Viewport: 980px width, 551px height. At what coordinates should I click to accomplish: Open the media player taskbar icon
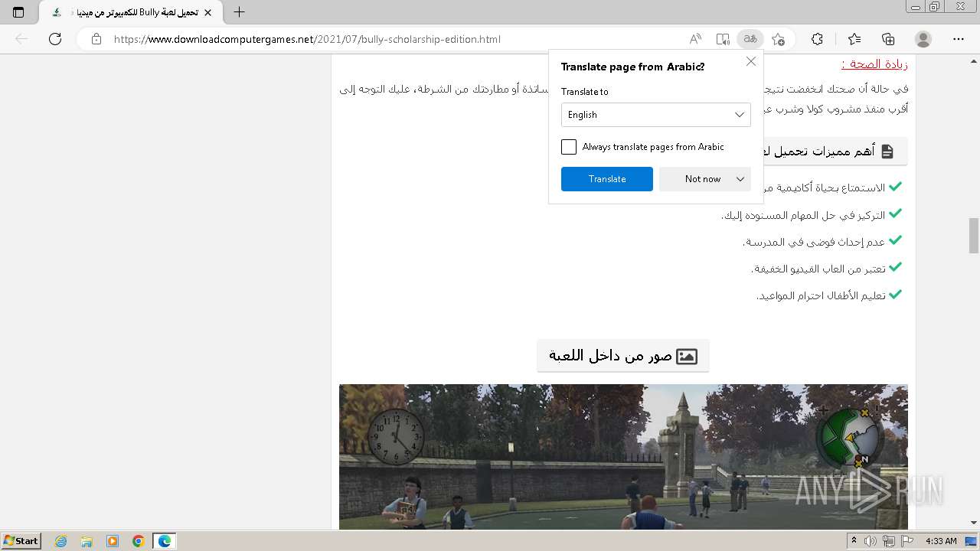point(113,541)
